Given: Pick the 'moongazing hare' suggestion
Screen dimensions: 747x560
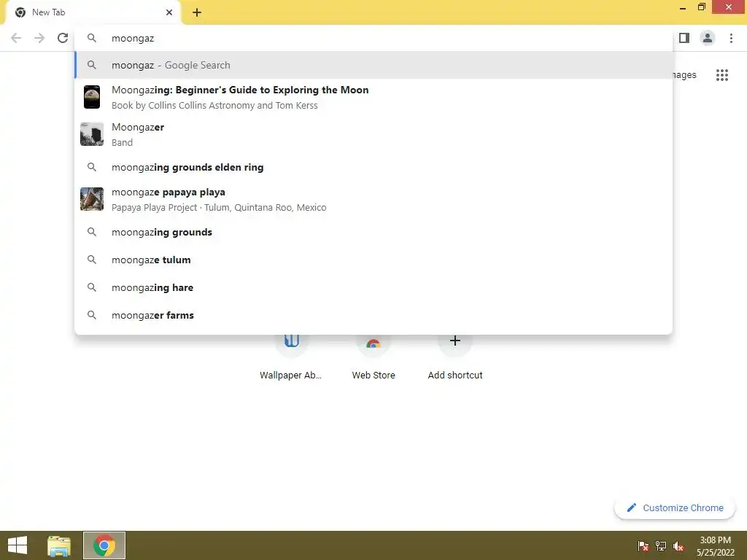Looking at the screenshot, I should tap(374, 287).
